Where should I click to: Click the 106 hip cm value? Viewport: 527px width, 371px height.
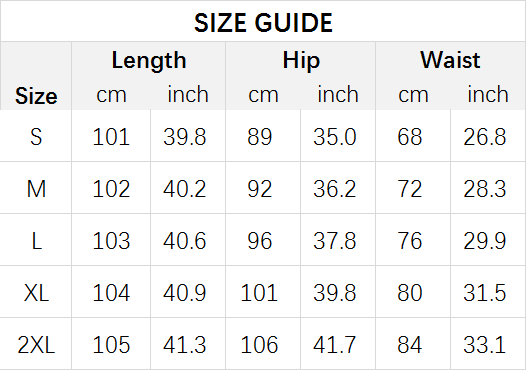259,345
